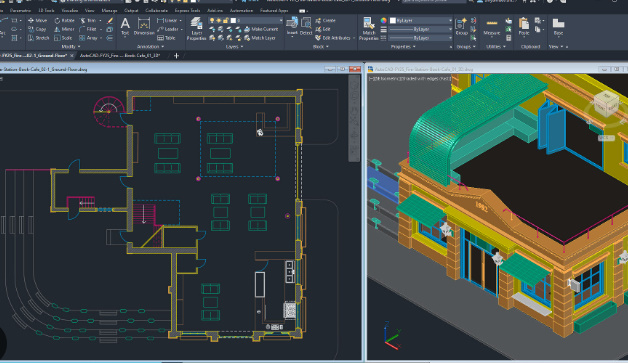Image resolution: width=628 pixels, height=363 pixels.
Task: Click the Group tool
Action: 461,26
